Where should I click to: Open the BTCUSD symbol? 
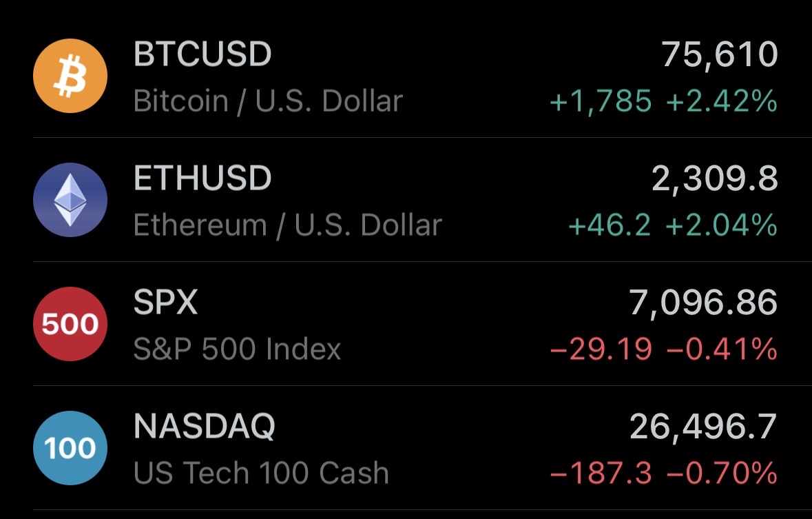[x=202, y=54]
